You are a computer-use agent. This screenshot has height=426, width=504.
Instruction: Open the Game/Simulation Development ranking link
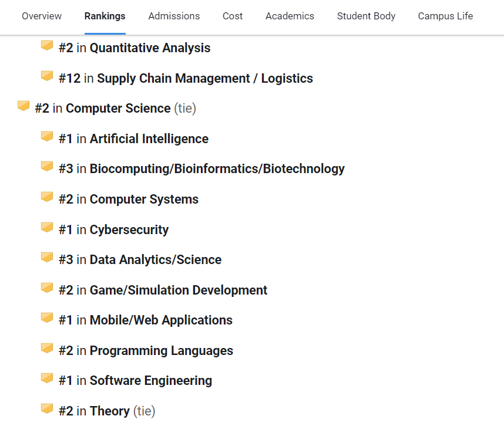coord(179,290)
